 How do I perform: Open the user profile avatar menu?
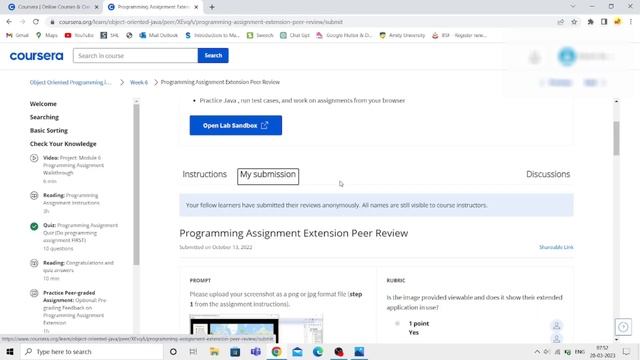(567, 56)
